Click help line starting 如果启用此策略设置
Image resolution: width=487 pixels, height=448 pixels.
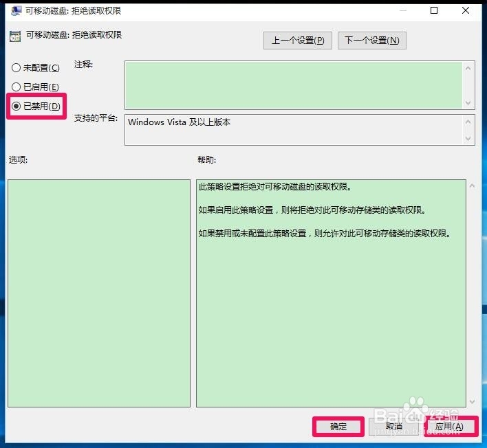312,210
